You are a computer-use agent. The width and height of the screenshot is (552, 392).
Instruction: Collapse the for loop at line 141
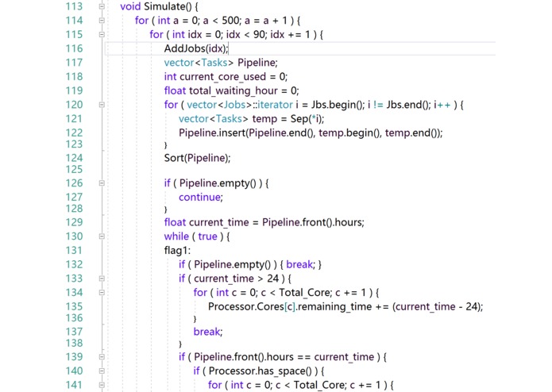pyautogui.click(x=102, y=385)
